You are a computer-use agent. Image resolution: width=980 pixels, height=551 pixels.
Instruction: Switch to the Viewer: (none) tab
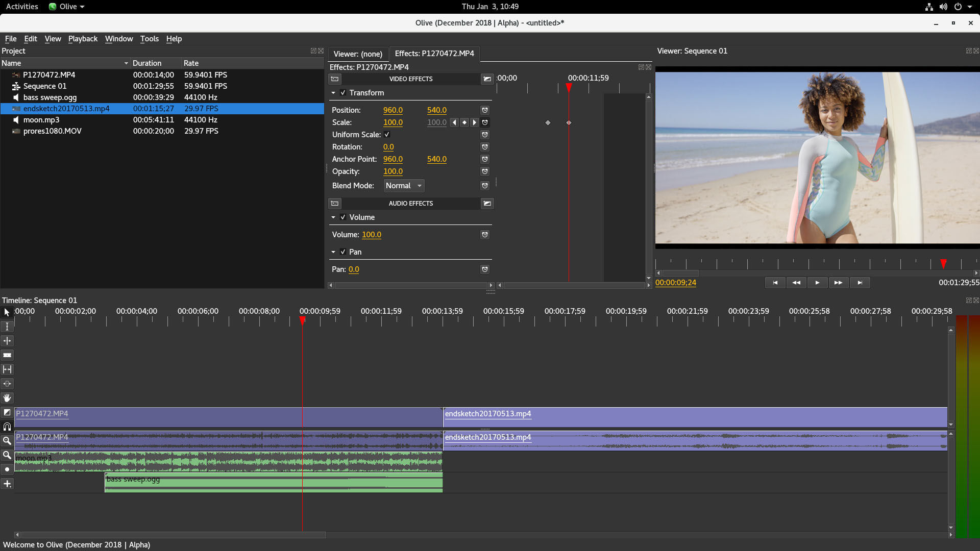[358, 54]
